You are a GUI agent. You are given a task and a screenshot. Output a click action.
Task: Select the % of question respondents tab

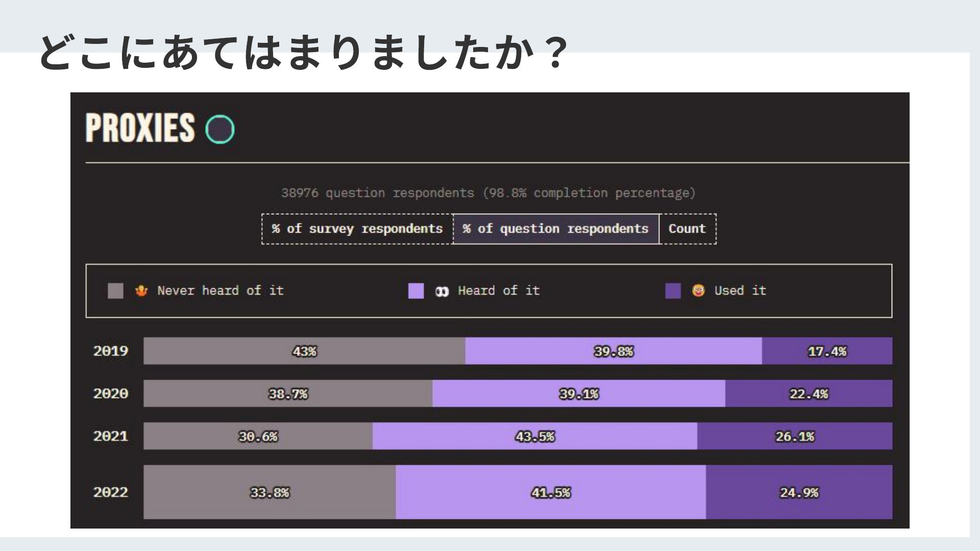click(556, 229)
